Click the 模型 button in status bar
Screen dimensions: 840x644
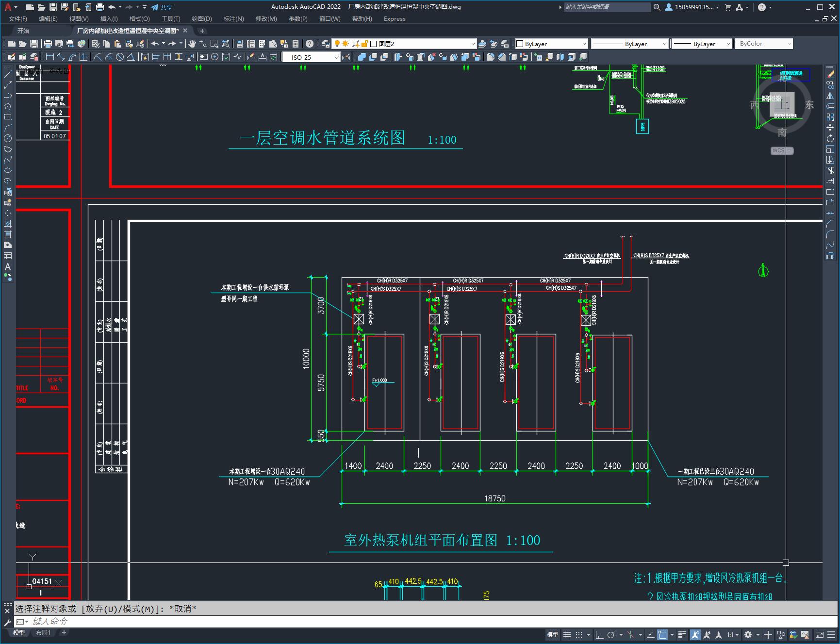[x=553, y=634]
